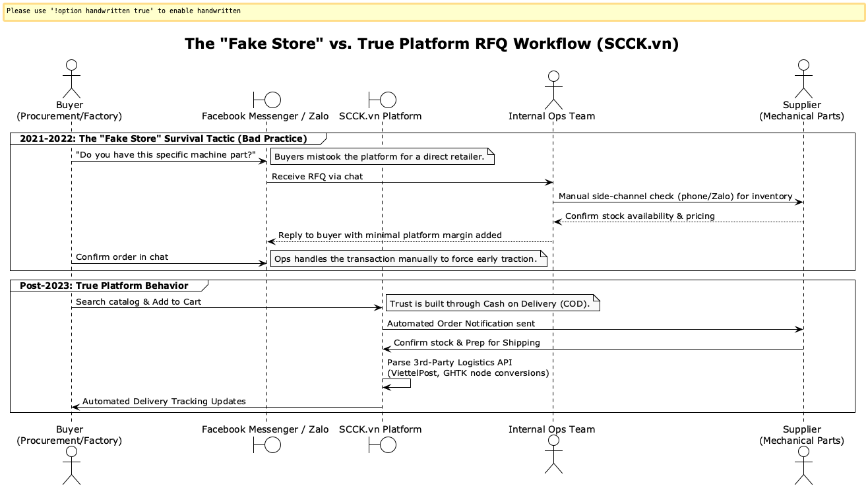Screen dimensions: 868x488
Task: Click the fourth participant circle at the top
Action: 553,76
